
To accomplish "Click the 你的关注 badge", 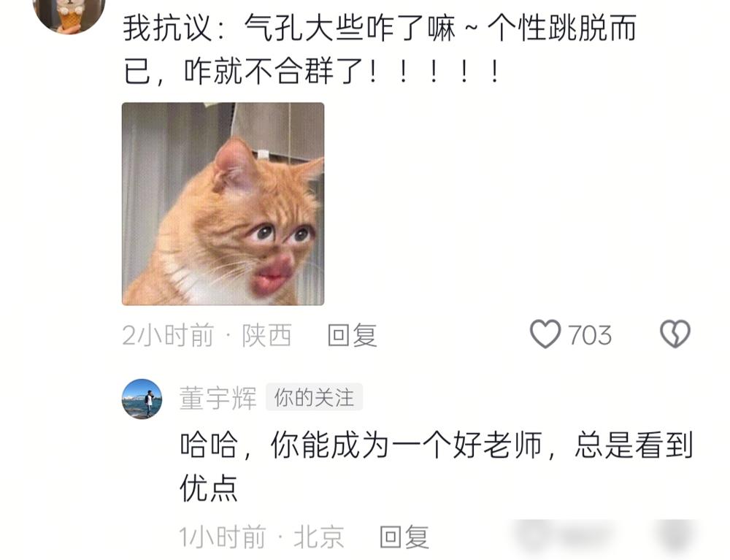I will click(x=314, y=398).
